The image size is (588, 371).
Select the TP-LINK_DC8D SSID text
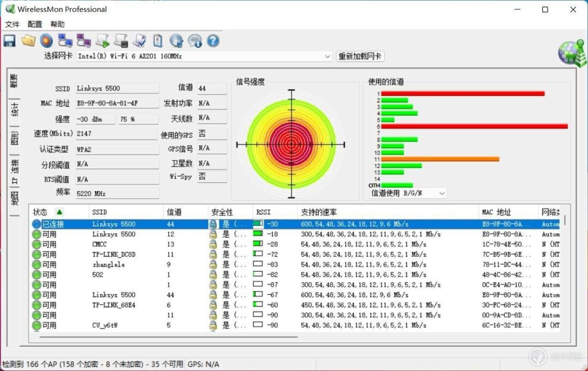point(114,255)
